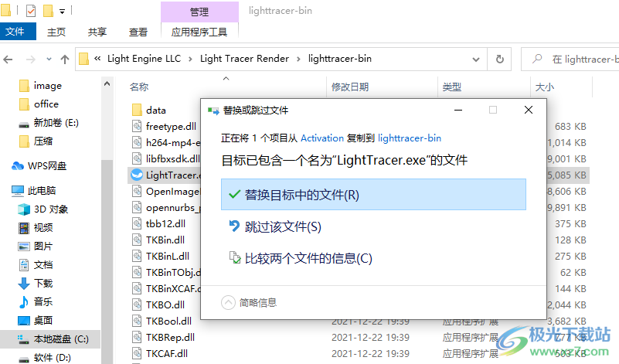
Task: Open 图片 library icon
Action: [x=24, y=247]
